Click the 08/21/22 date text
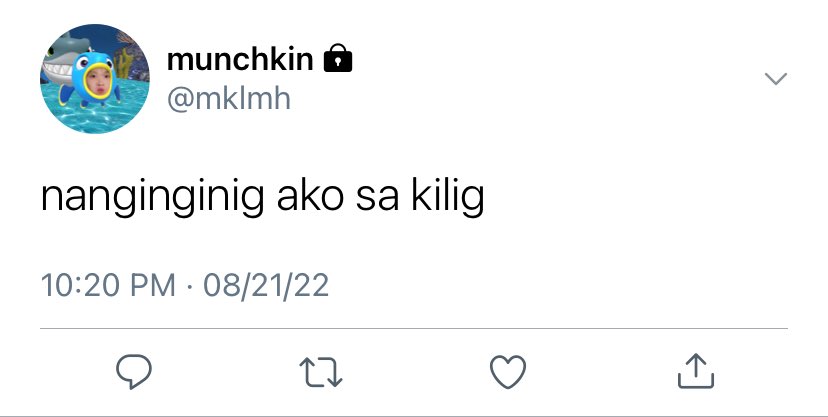 pos(266,285)
